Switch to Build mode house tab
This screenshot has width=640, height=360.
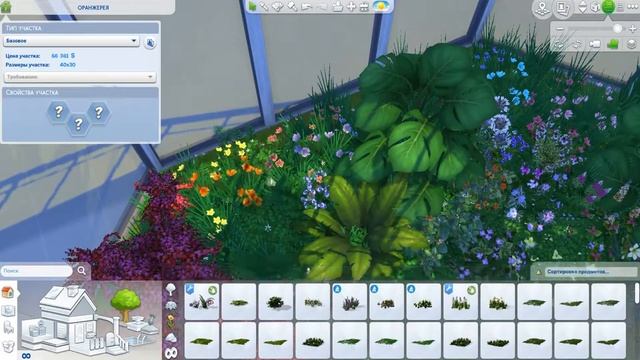click(x=8, y=292)
